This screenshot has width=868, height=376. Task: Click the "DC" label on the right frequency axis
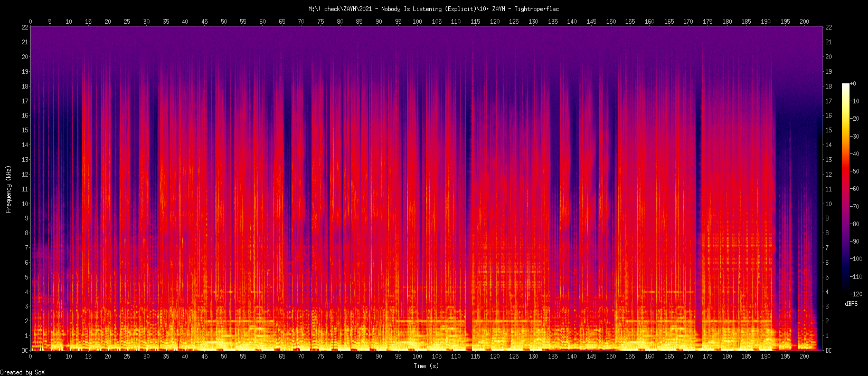[828, 350]
